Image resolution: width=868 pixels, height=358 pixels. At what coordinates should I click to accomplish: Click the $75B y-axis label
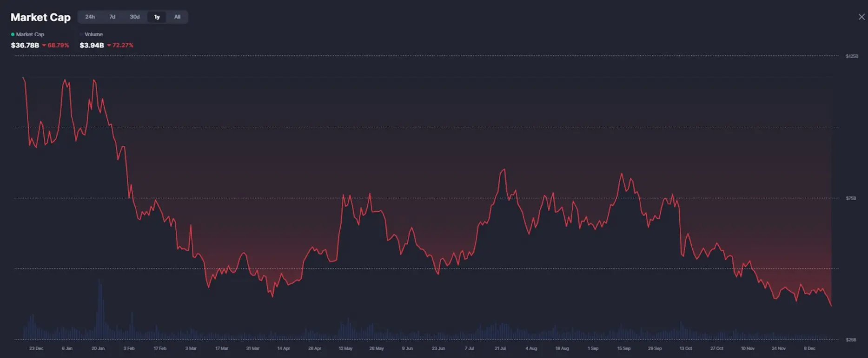pos(851,198)
